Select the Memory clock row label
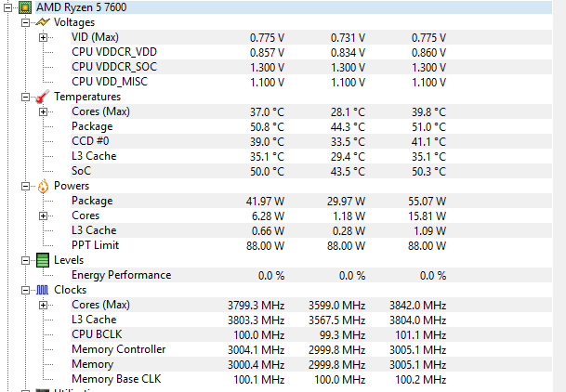The height and width of the screenshot is (392, 566). (92, 364)
